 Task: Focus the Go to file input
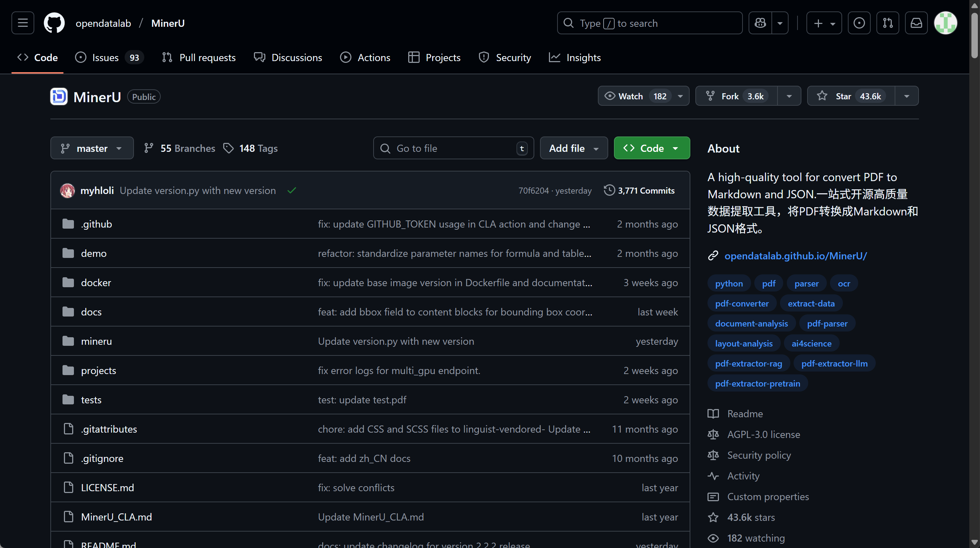click(x=454, y=148)
